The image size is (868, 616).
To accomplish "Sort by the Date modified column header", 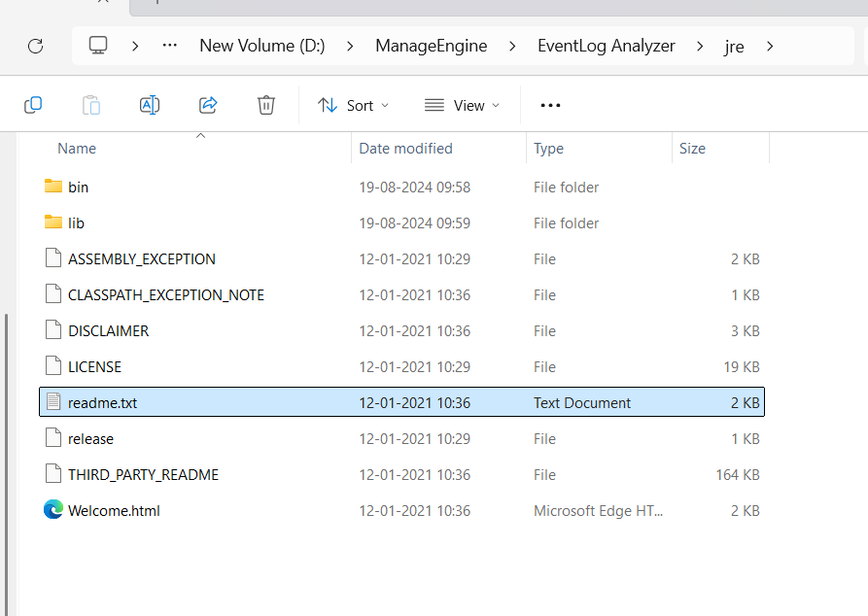I will [x=405, y=149].
